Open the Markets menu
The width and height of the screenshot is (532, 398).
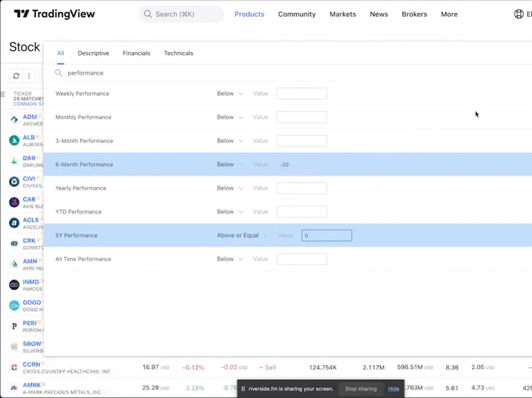pyautogui.click(x=343, y=14)
